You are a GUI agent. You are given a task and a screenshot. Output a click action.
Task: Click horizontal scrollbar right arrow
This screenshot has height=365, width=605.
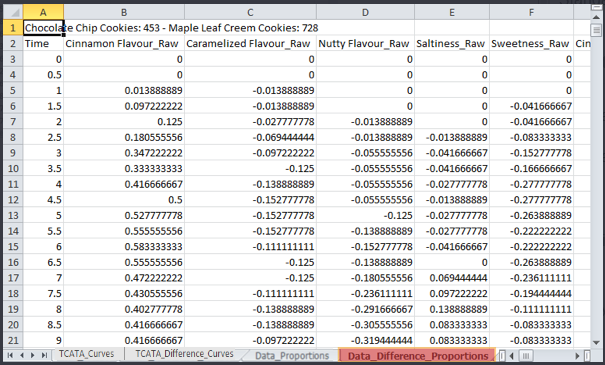click(x=578, y=356)
